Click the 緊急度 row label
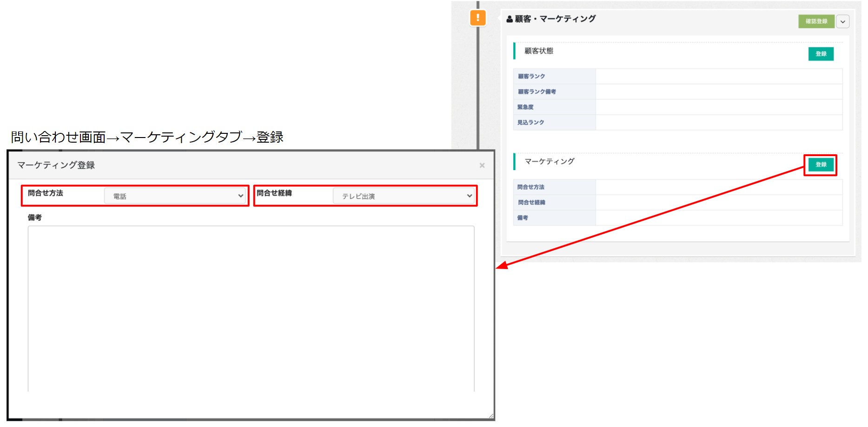 click(x=525, y=107)
